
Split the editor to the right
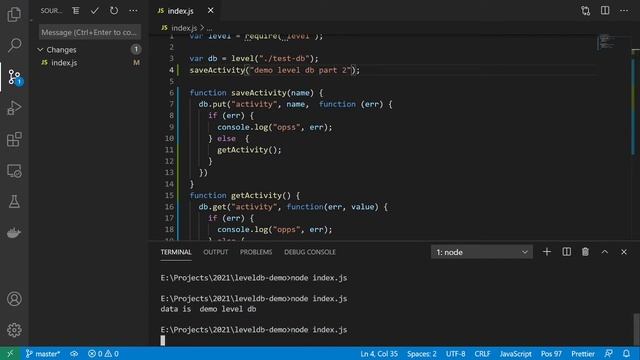[x=605, y=11]
